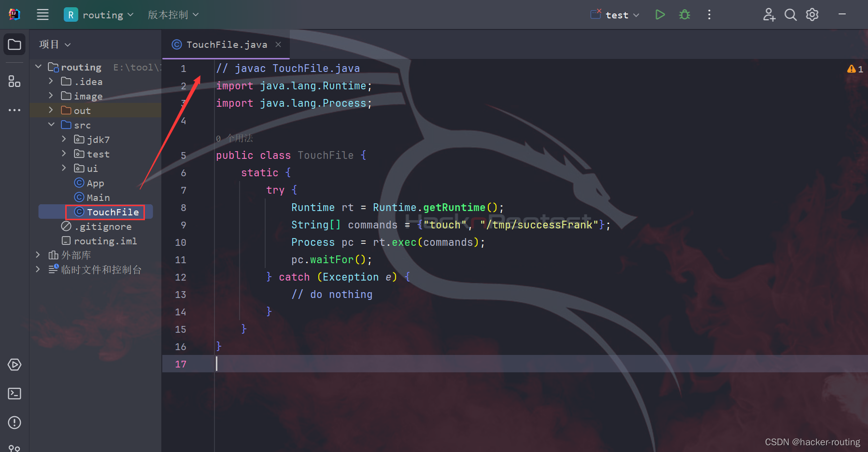Open the Services tool window icon
This screenshot has height=452, width=868.
14,365
